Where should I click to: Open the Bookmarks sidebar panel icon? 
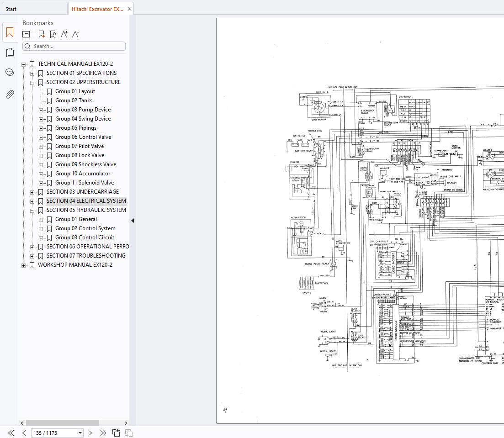(10, 32)
